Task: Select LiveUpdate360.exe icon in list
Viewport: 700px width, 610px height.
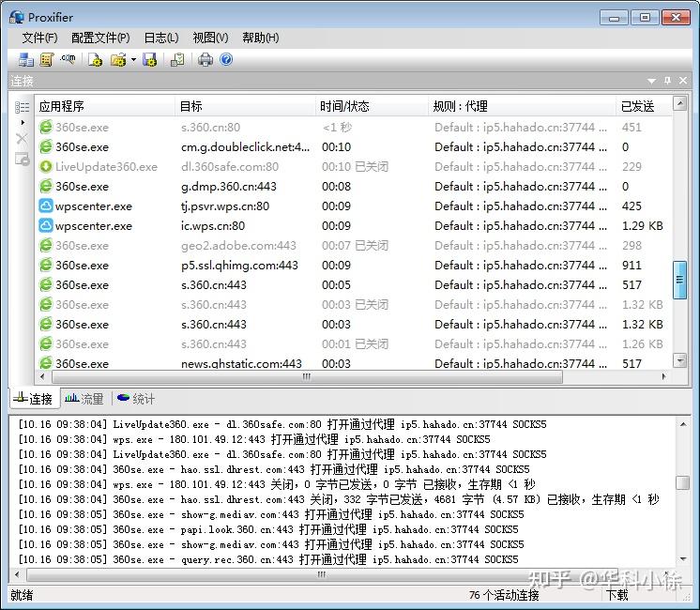Action: (x=46, y=166)
